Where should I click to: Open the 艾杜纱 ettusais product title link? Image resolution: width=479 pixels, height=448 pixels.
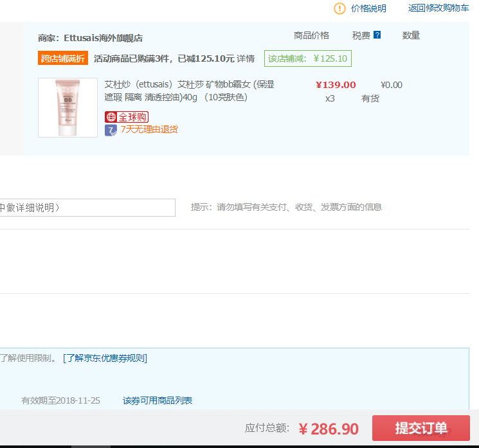pyautogui.click(x=189, y=91)
